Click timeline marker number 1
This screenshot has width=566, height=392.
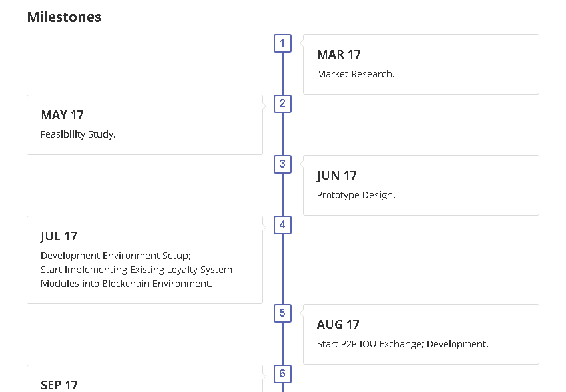(x=282, y=43)
